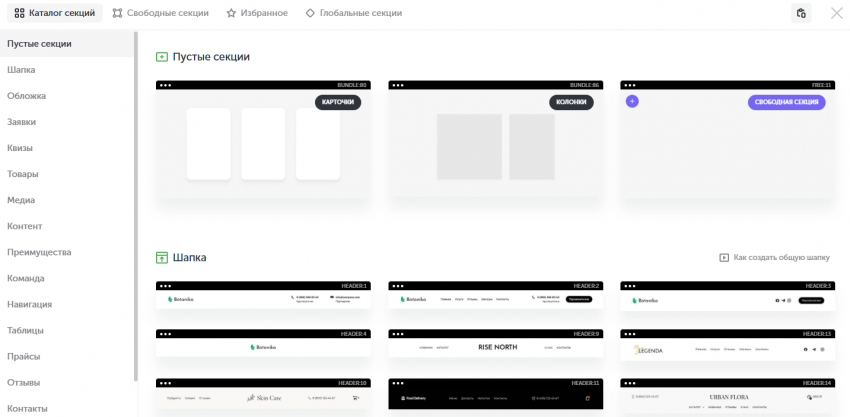Open the Обложка category in sidebar
Image resolution: width=850 pixels, height=417 pixels.
[27, 96]
